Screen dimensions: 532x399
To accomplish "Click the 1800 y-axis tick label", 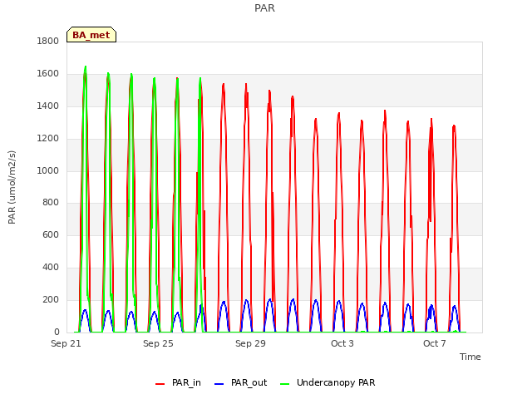I will pyautogui.click(x=48, y=41).
